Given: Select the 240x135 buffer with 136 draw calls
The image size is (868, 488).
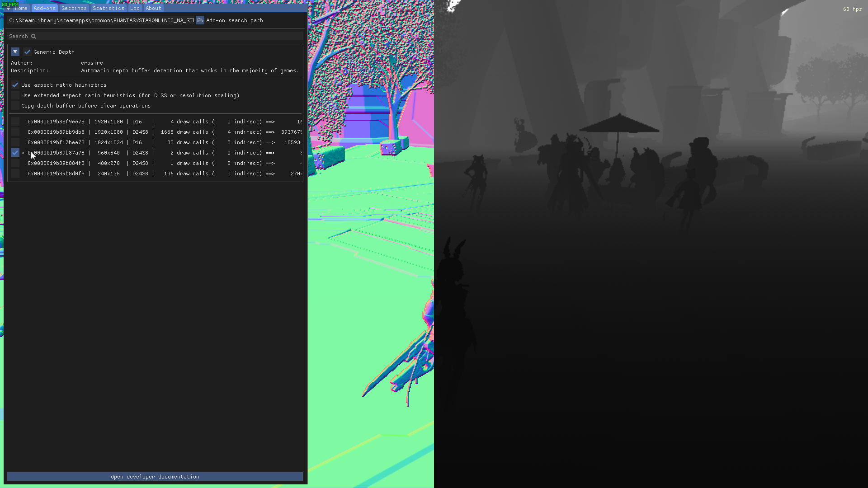Looking at the screenshot, I should pos(15,173).
